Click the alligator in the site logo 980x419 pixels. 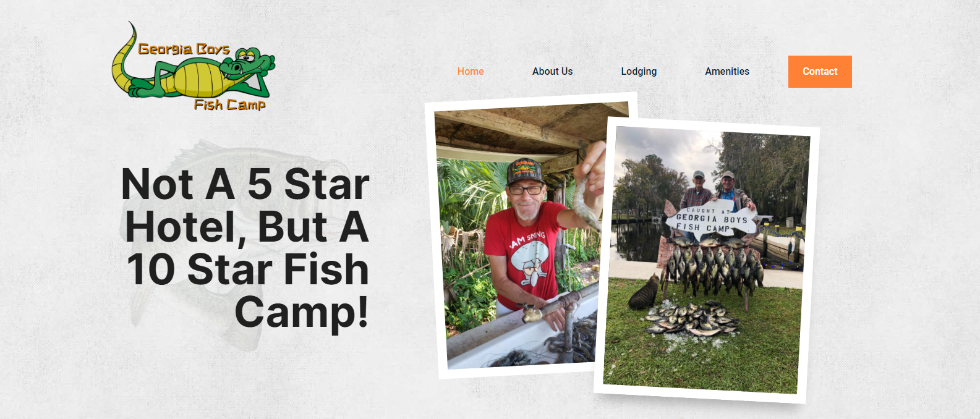(193, 68)
